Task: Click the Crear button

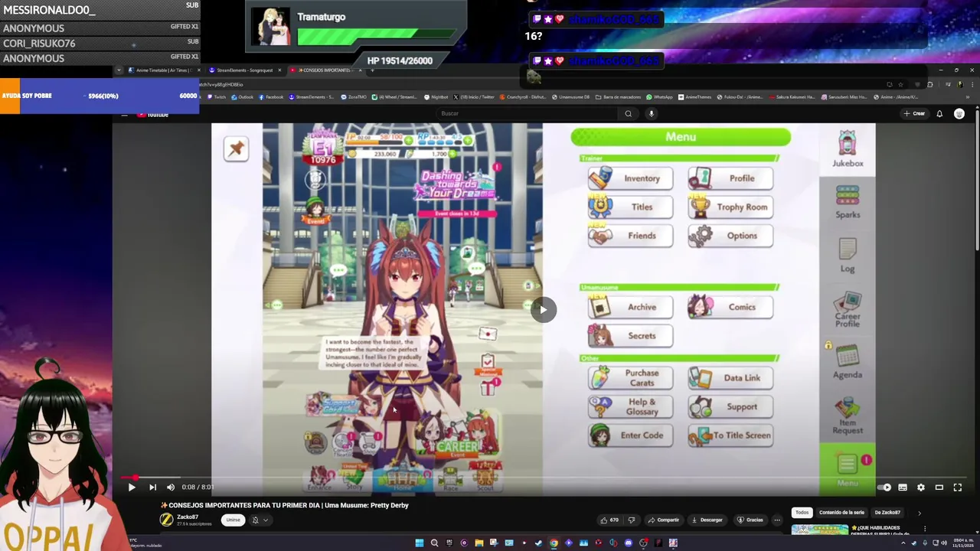Action: (914, 113)
